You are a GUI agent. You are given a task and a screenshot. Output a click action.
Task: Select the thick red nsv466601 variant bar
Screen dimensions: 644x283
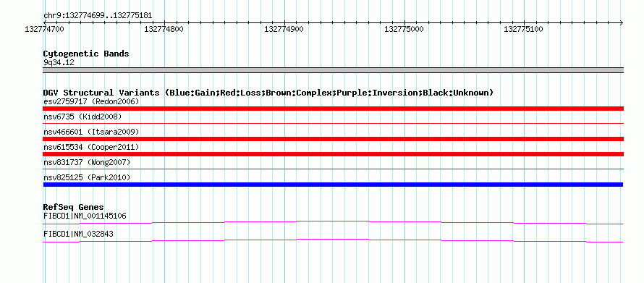pyautogui.click(x=333, y=139)
